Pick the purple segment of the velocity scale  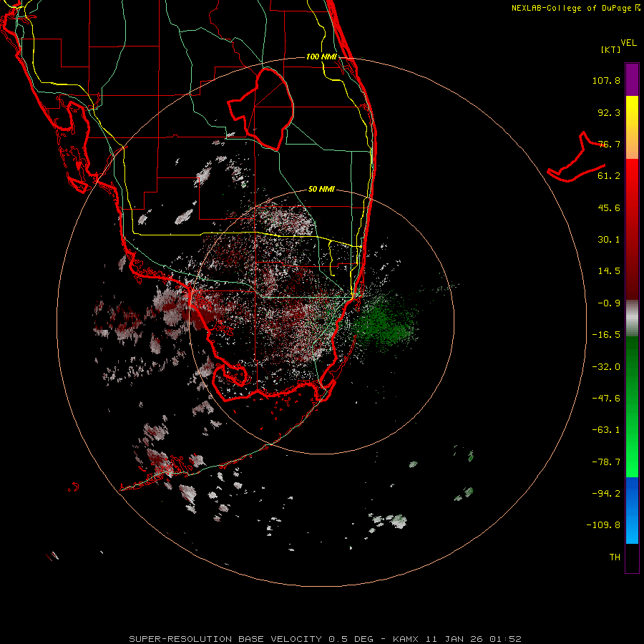coord(632,79)
